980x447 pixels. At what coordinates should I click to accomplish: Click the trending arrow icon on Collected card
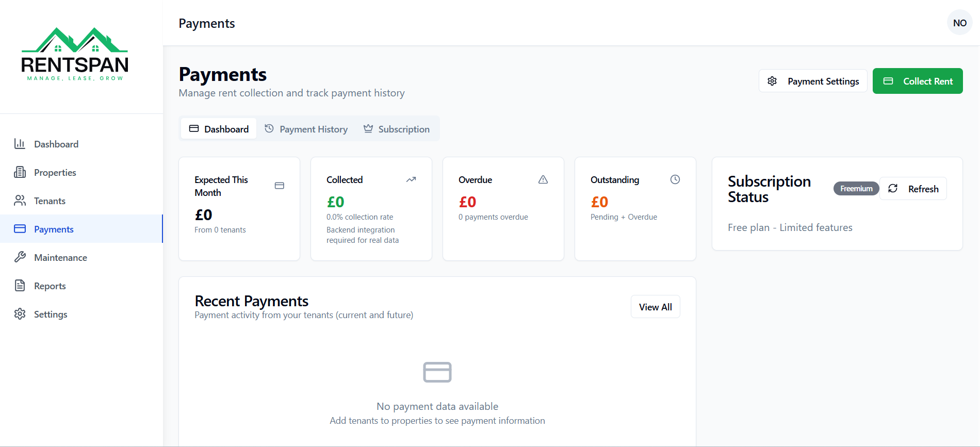(411, 179)
